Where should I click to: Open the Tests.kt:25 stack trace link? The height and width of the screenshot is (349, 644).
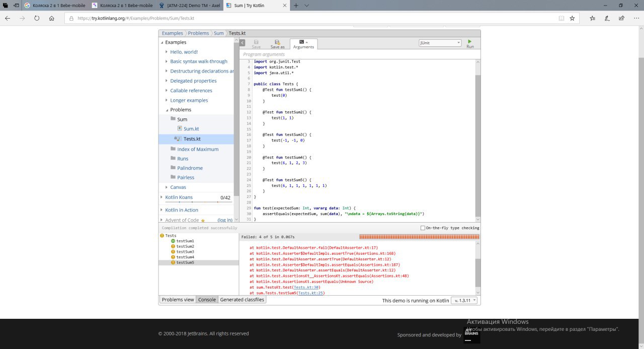pyautogui.click(x=310, y=293)
